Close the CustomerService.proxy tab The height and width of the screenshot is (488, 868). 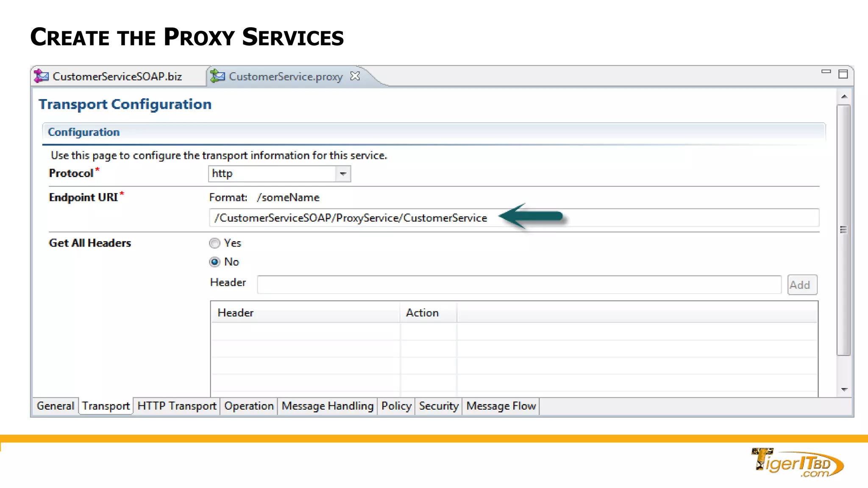[355, 76]
